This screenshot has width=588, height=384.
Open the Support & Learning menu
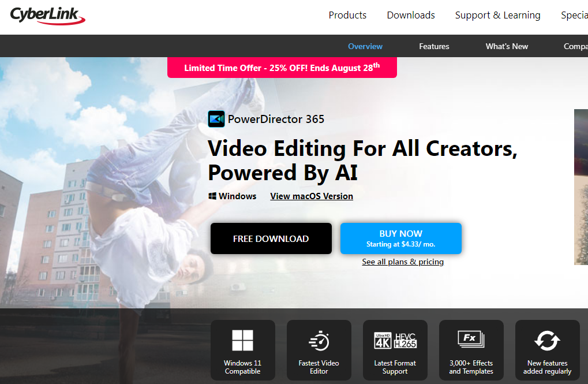click(497, 16)
